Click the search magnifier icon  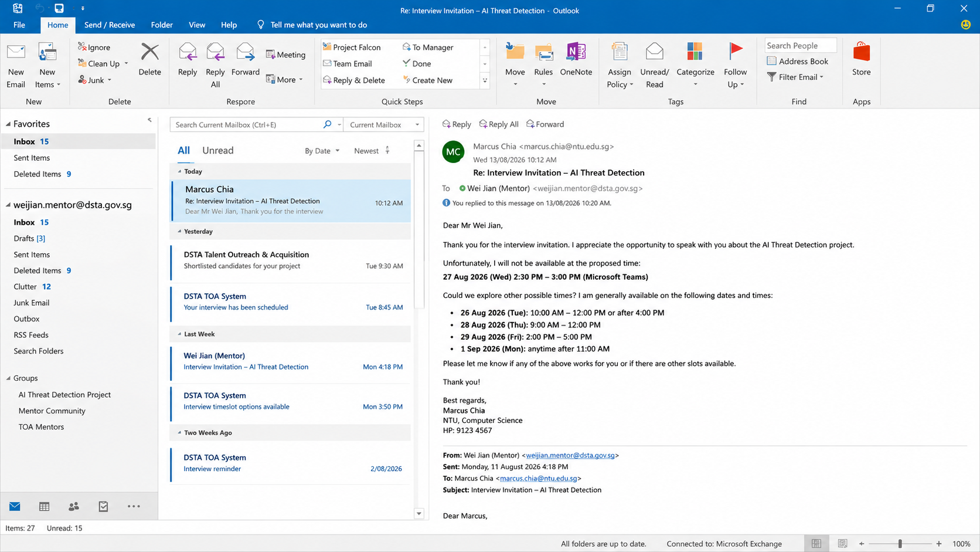(327, 124)
